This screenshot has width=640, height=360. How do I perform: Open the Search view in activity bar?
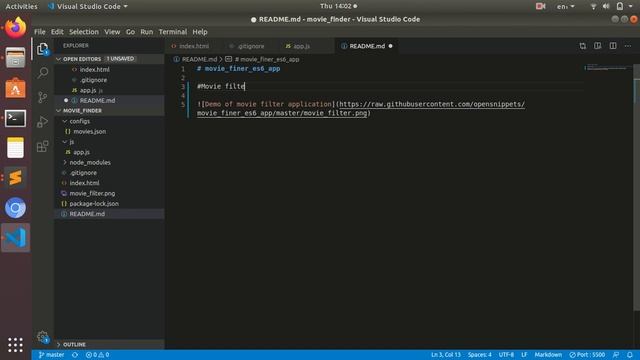42,73
